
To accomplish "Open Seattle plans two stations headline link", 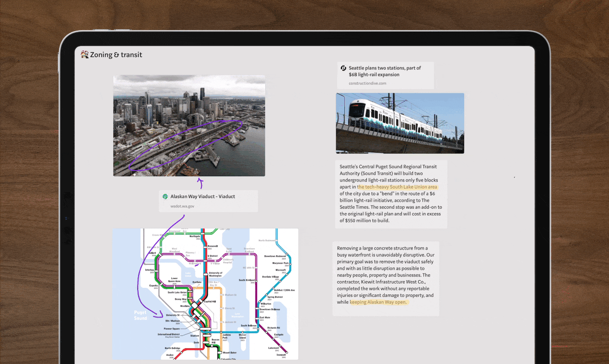I will coord(385,71).
